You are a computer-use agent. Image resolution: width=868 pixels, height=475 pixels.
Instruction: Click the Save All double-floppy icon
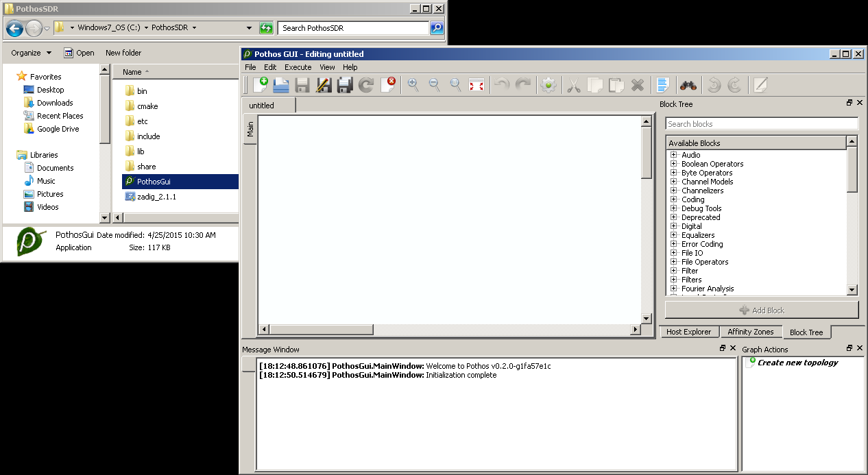click(345, 85)
